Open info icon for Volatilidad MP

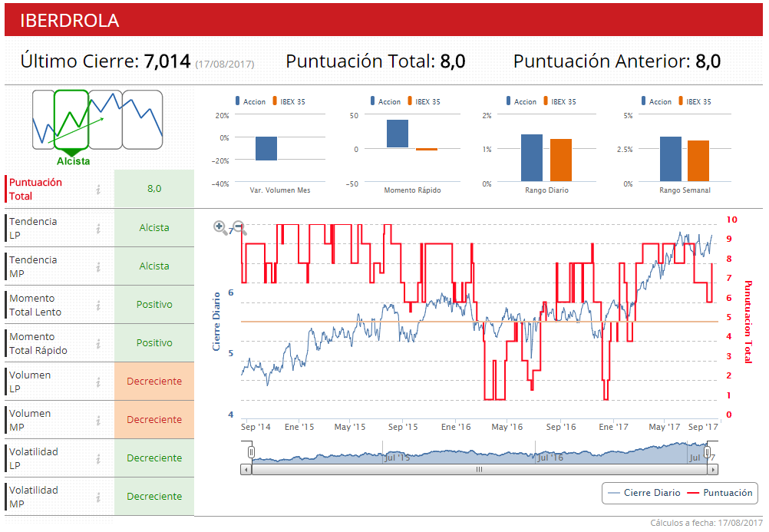[x=98, y=497]
